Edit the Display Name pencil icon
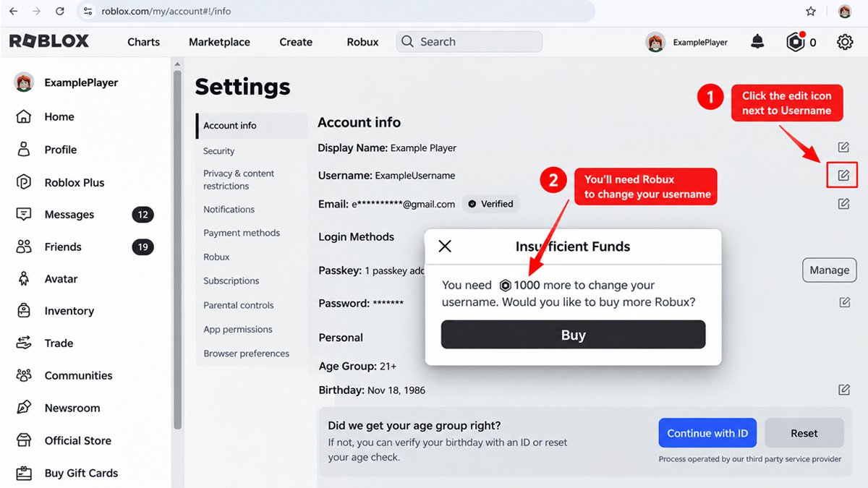 click(x=843, y=147)
